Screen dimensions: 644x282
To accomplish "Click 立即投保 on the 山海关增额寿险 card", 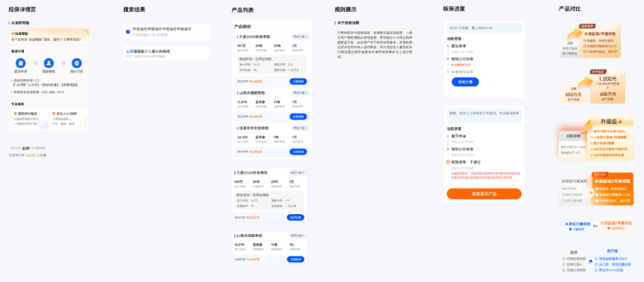I will click(299, 116).
